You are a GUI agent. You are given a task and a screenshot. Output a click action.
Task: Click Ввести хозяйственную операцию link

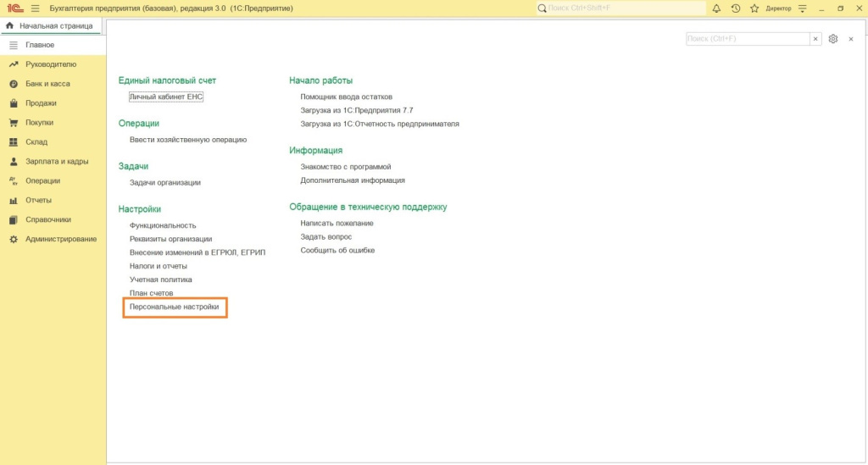coord(188,139)
